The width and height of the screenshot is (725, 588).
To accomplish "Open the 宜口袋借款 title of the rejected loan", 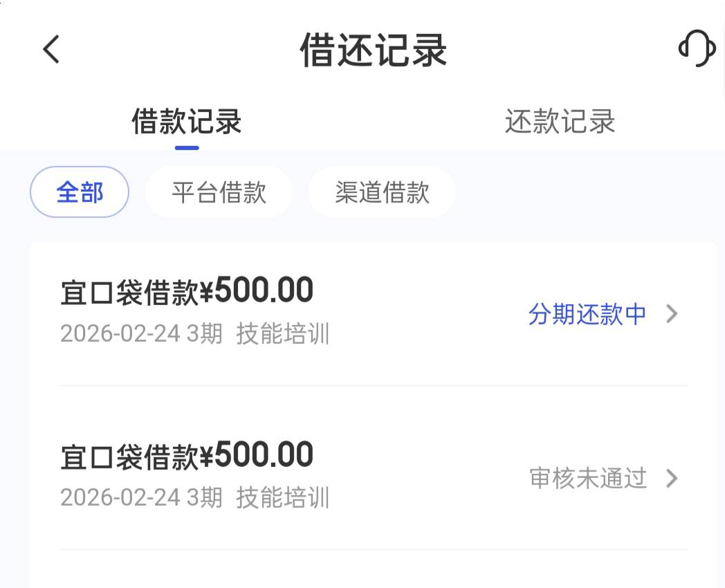I will click(x=130, y=457).
